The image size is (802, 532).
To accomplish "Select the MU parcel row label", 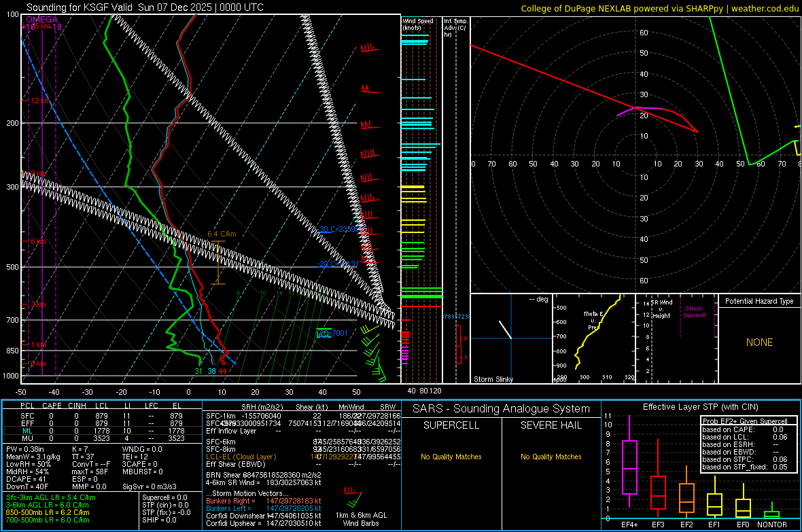I will click(28, 438).
